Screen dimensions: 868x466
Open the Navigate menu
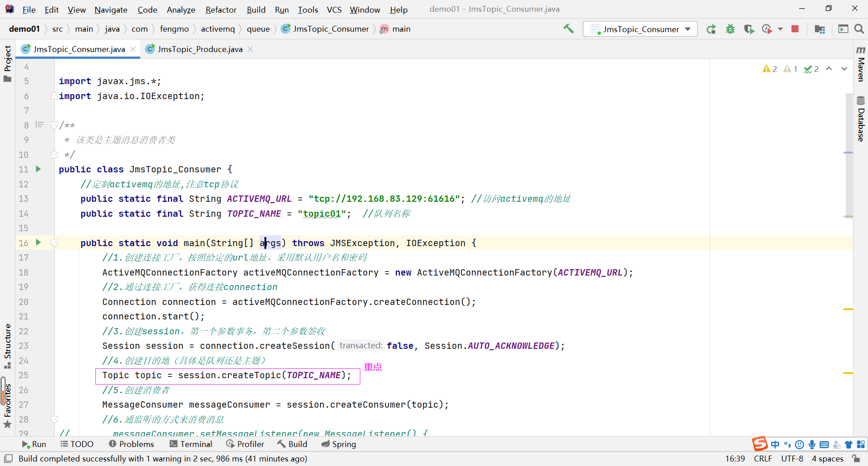[x=111, y=10]
